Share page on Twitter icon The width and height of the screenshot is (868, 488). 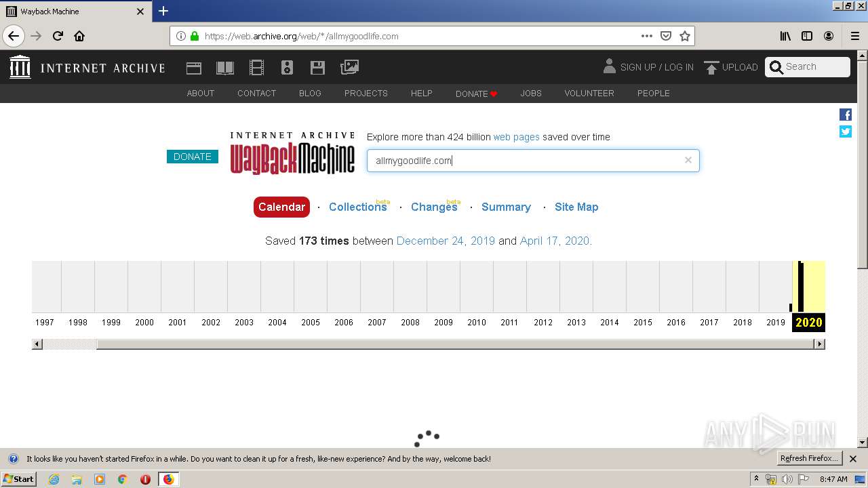pyautogui.click(x=846, y=131)
